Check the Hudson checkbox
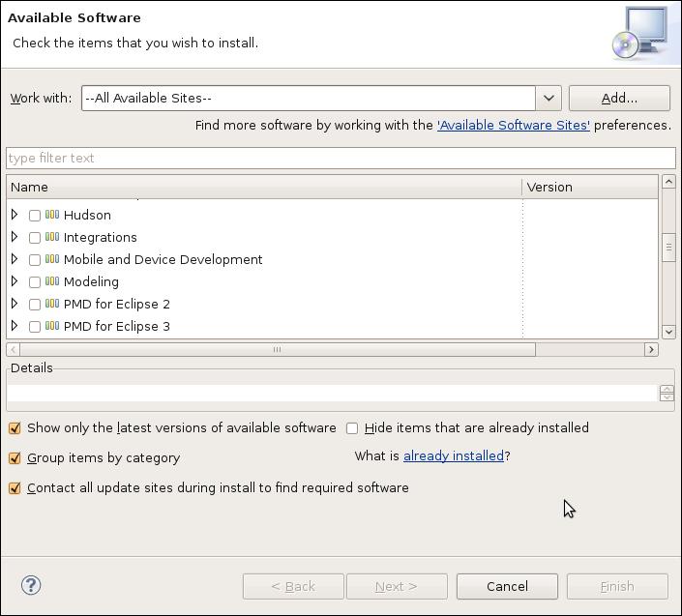This screenshot has height=616, width=682. [x=35, y=216]
